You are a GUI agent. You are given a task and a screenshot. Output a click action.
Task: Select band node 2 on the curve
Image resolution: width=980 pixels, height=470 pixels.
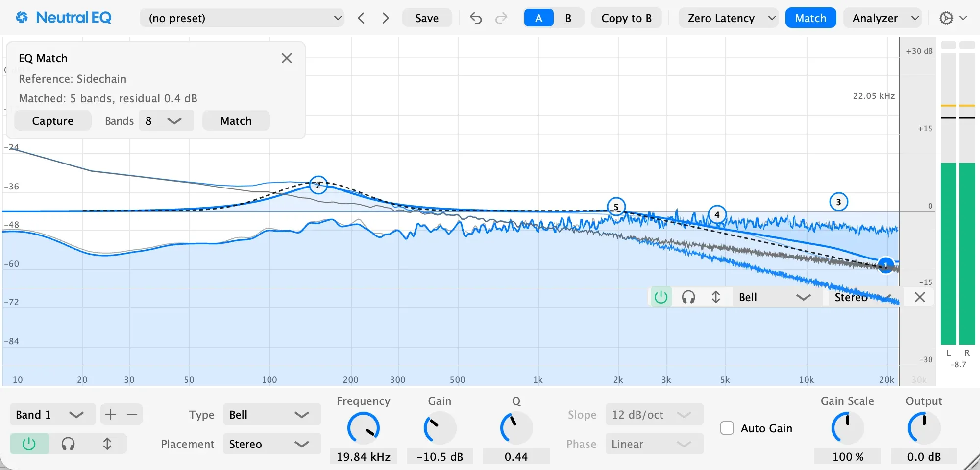[x=318, y=185]
